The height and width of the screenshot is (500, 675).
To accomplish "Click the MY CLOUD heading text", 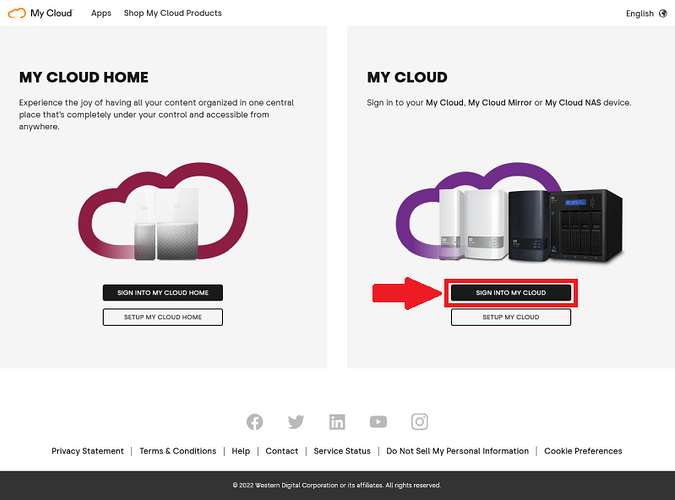I will tap(407, 77).
